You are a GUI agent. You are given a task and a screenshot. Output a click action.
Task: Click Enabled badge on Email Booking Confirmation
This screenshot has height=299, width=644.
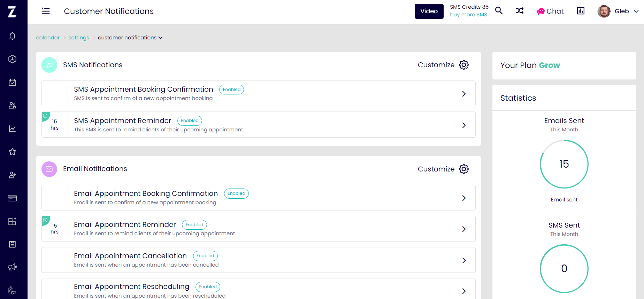(236, 193)
